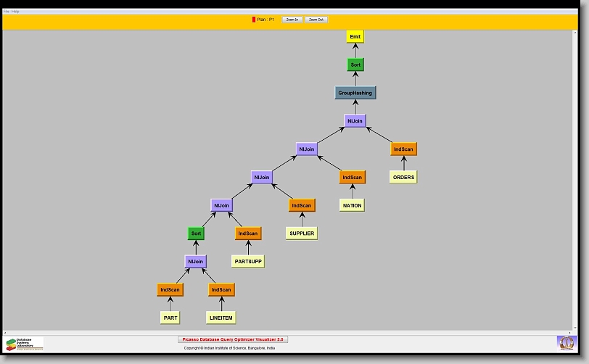Select the PARTSUPP table node
Screen dimensions: 589x364
click(248, 261)
